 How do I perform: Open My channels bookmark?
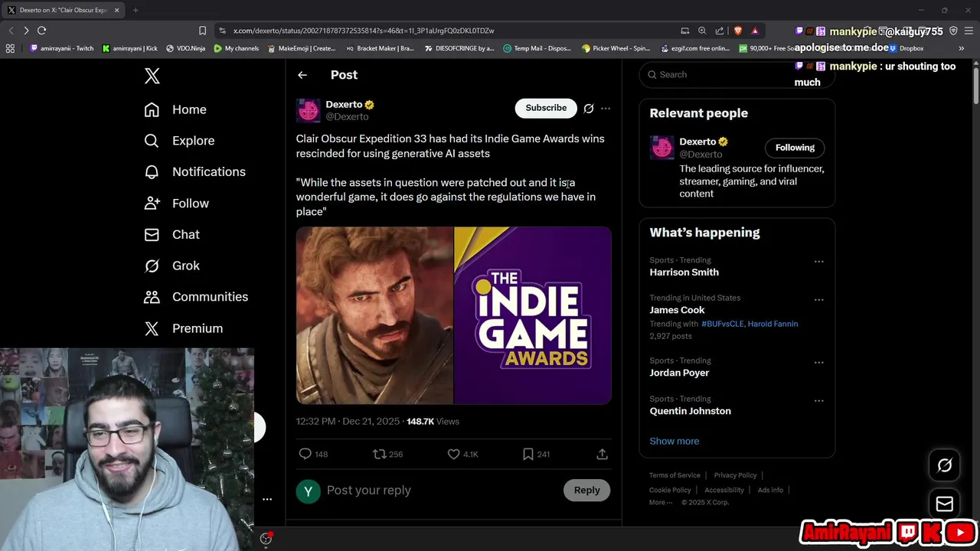coord(237,48)
